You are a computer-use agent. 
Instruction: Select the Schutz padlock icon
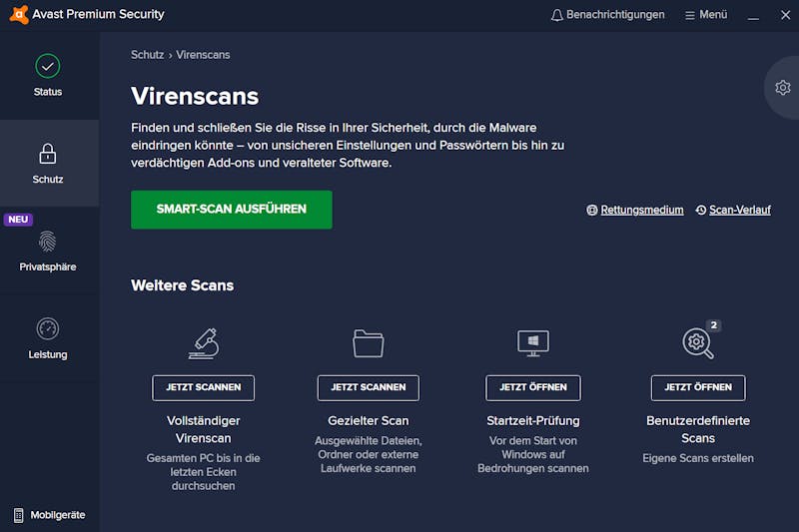coord(47,154)
